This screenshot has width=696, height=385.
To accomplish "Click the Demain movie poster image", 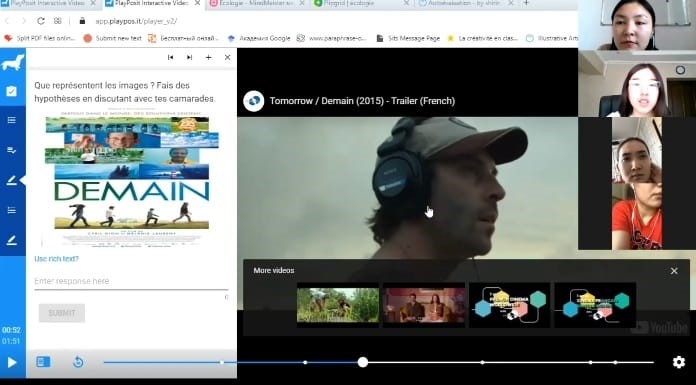I will [x=131, y=179].
